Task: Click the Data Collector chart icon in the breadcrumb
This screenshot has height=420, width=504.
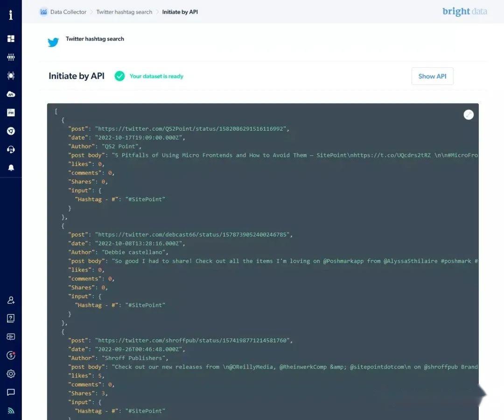Action: pos(44,12)
